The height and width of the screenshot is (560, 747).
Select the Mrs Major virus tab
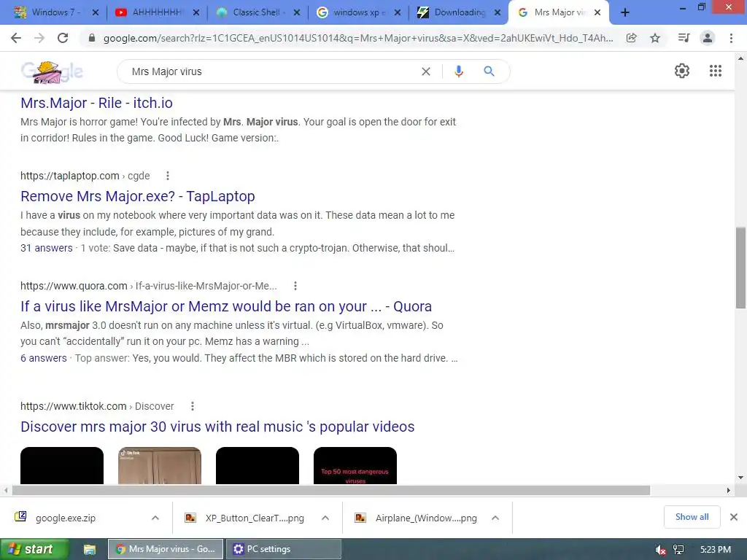coord(558,12)
